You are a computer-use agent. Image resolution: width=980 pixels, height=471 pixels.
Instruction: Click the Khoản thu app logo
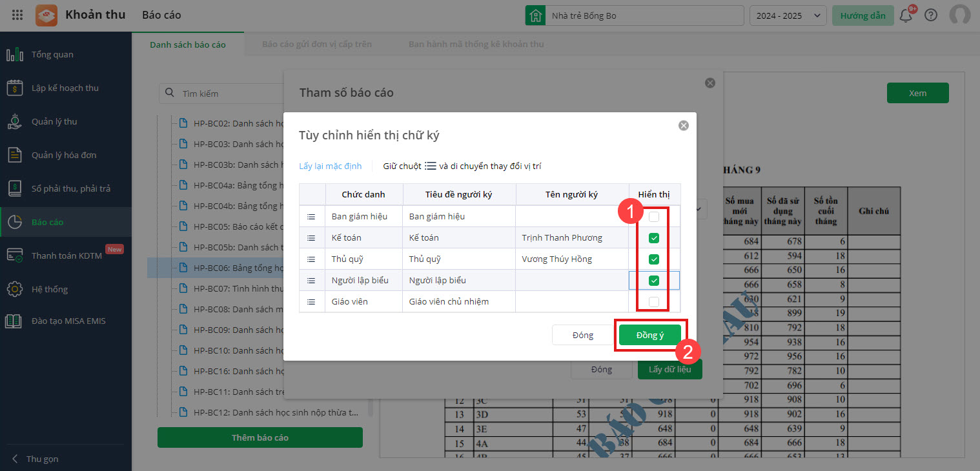tap(46, 15)
